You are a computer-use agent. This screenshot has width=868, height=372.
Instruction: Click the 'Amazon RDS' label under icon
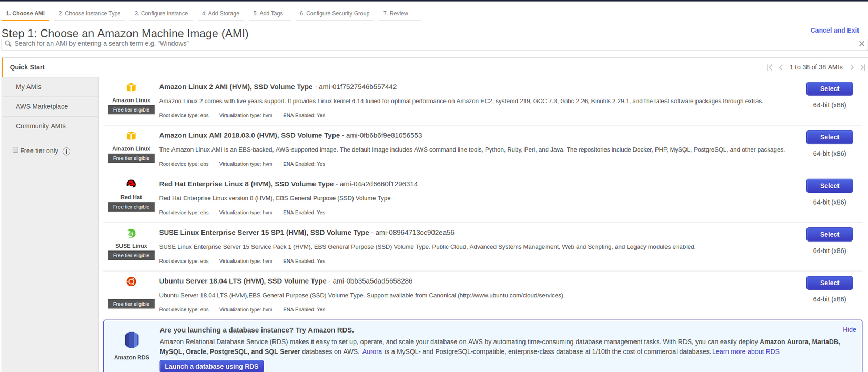pyautogui.click(x=132, y=358)
